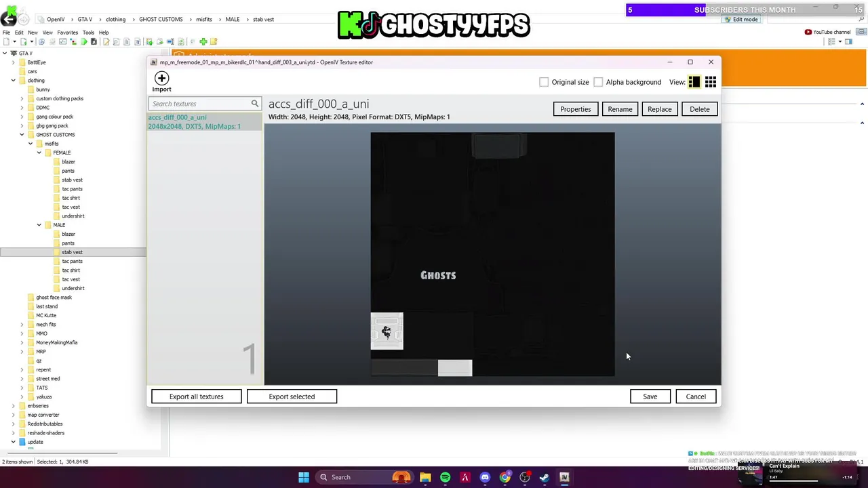Enable the Alpha background checkbox

598,82
